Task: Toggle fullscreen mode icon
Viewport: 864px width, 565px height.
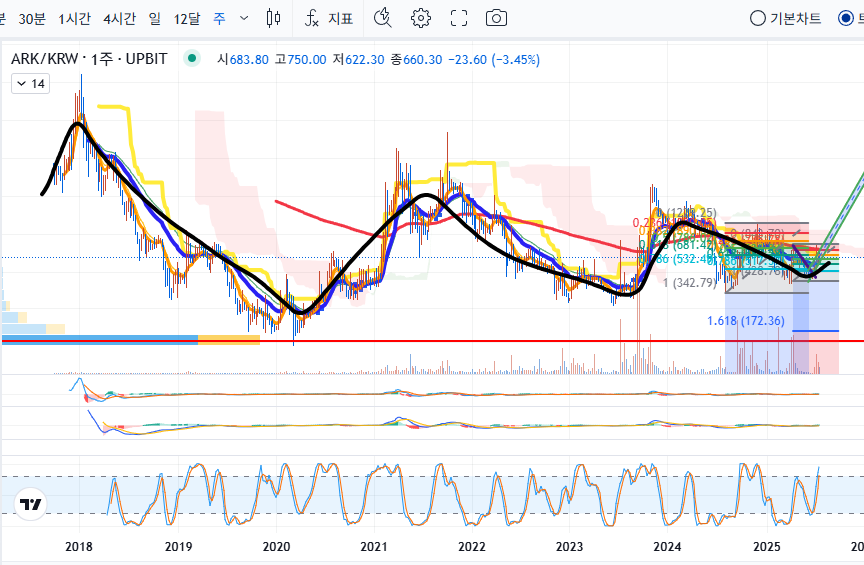Action: point(459,18)
